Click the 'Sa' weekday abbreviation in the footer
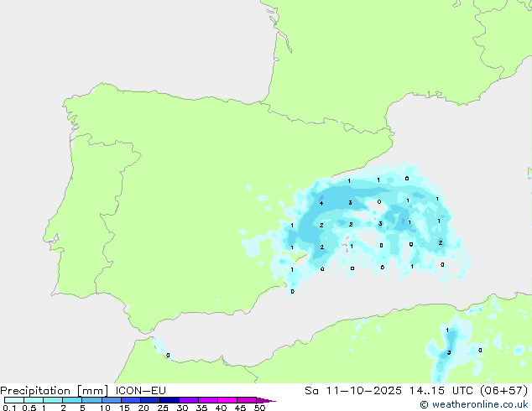 [x=311, y=391]
